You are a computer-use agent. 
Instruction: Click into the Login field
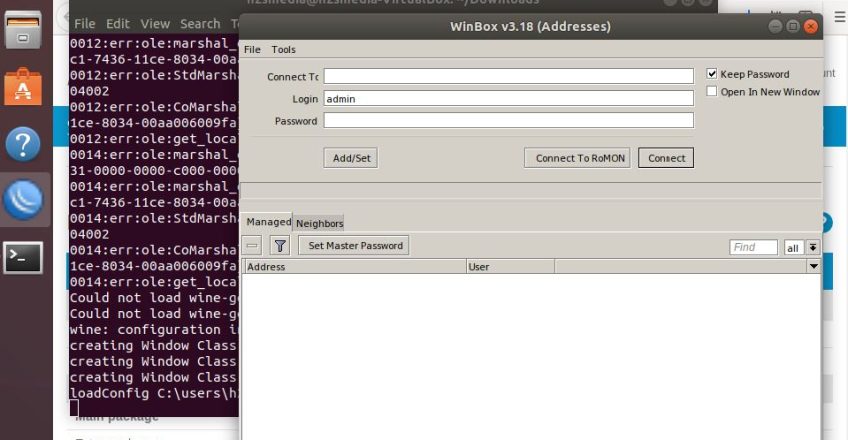click(508, 98)
